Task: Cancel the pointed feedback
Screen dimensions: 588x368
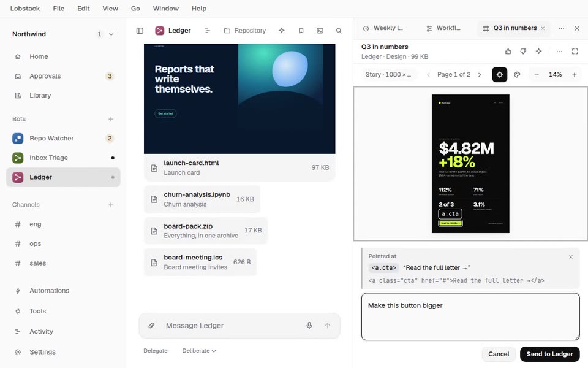Action: 499,354
